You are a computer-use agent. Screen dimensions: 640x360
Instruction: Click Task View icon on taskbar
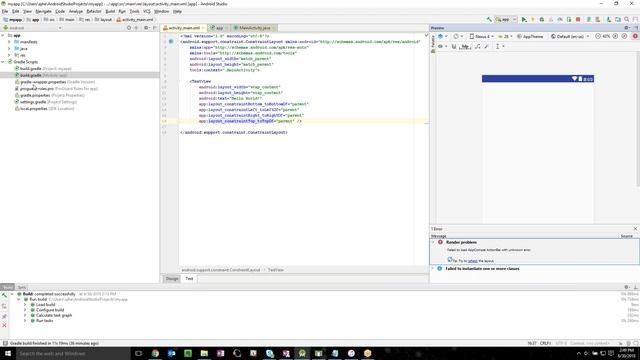pyautogui.click(x=138, y=353)
